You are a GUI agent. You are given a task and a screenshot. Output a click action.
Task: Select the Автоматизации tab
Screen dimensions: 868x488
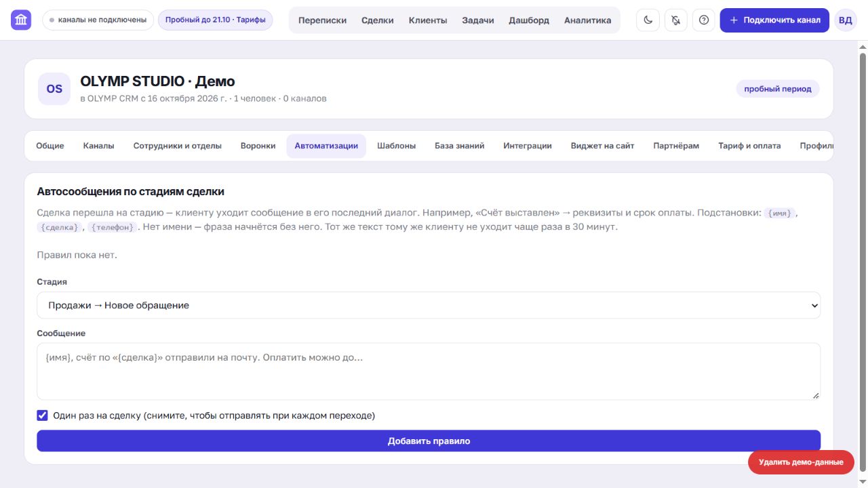click(x=326, y=146)
